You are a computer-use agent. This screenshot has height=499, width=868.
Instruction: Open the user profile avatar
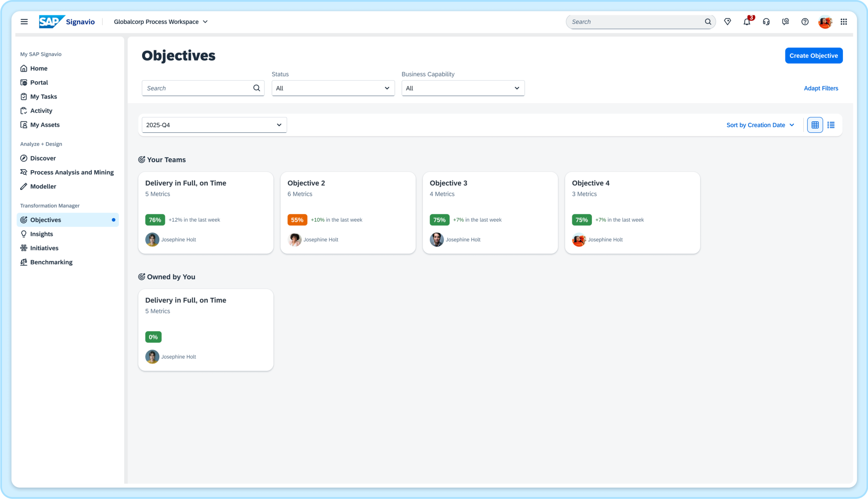coord(825,22)
